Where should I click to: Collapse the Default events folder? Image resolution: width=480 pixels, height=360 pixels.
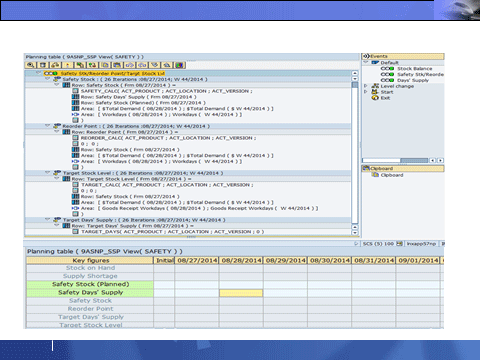point(366,62)
